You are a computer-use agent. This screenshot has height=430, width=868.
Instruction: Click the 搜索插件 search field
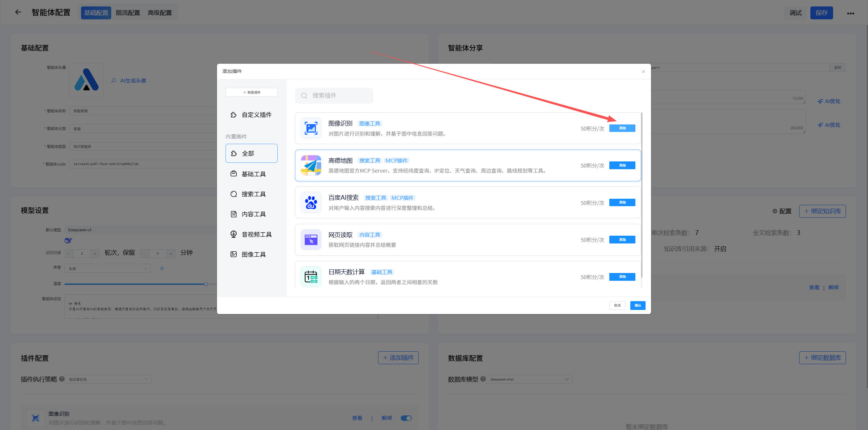[339, 96]
